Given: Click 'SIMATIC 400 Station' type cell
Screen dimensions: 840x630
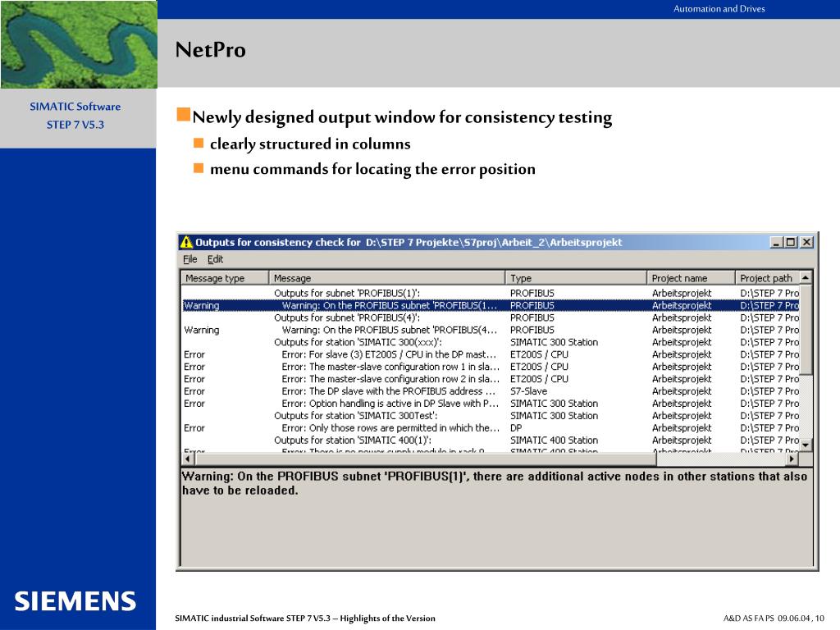Looking at the screenshot, I should [554, 441].
